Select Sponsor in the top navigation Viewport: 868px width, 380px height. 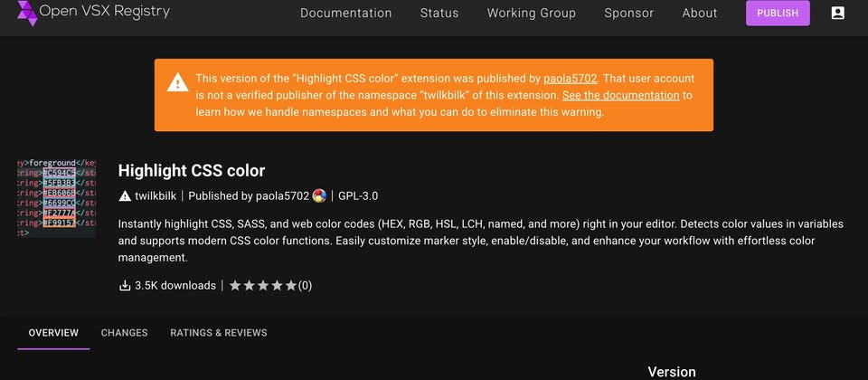pyautogui.click(x=628, y=13)
